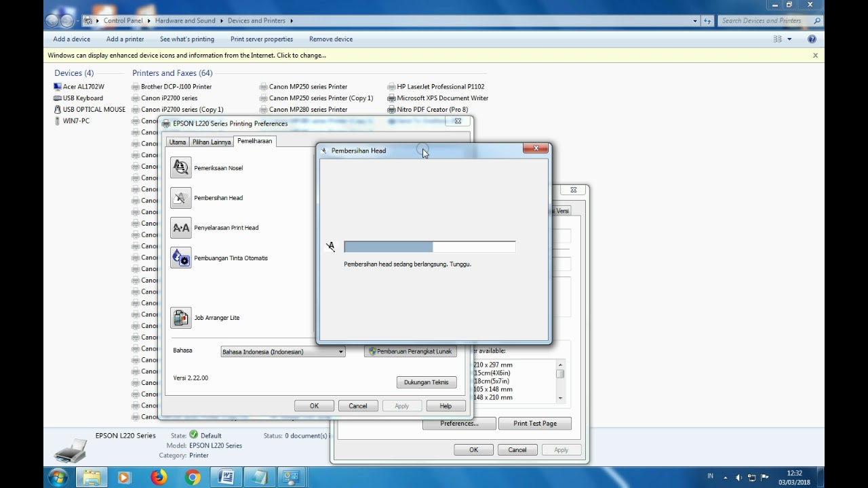Select the Pemeliharaan tab
This screenshot has width=868, height=488.
pos(254,141)
